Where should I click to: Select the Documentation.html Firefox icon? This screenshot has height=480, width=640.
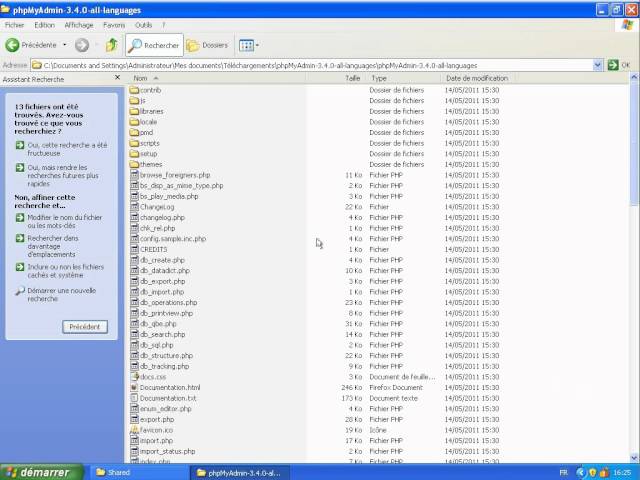tap(134, 387)
